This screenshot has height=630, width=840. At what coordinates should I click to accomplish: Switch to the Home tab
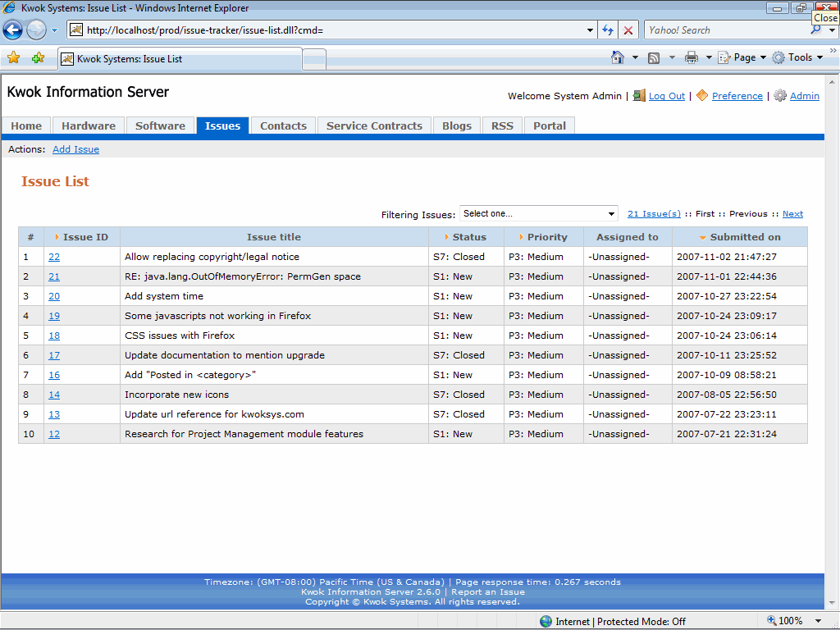point(26,126)
